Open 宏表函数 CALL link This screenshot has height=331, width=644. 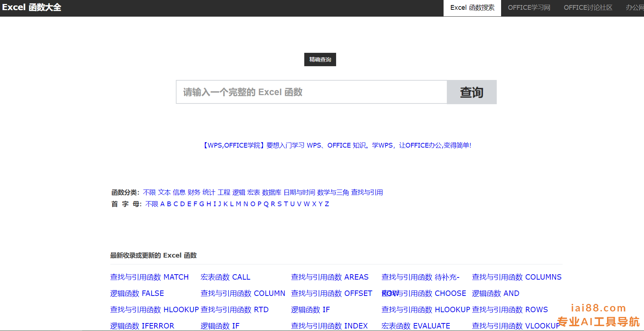225,277
